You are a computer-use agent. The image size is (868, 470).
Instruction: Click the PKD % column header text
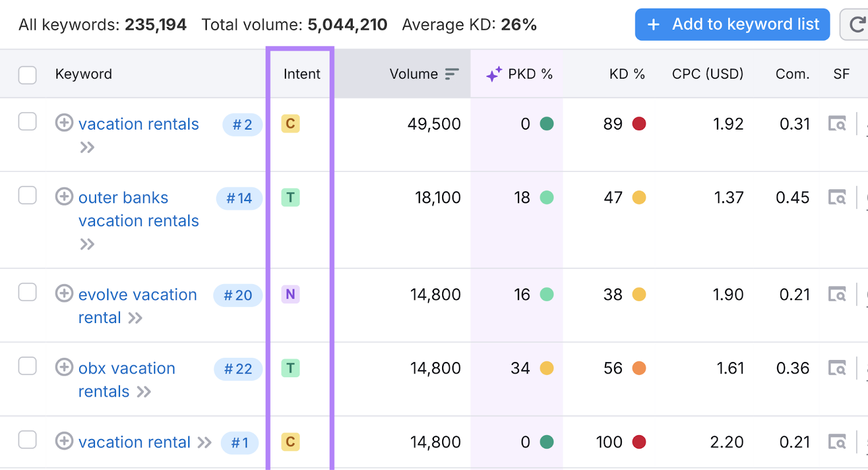pyautogui.click(x=530, y=74)
